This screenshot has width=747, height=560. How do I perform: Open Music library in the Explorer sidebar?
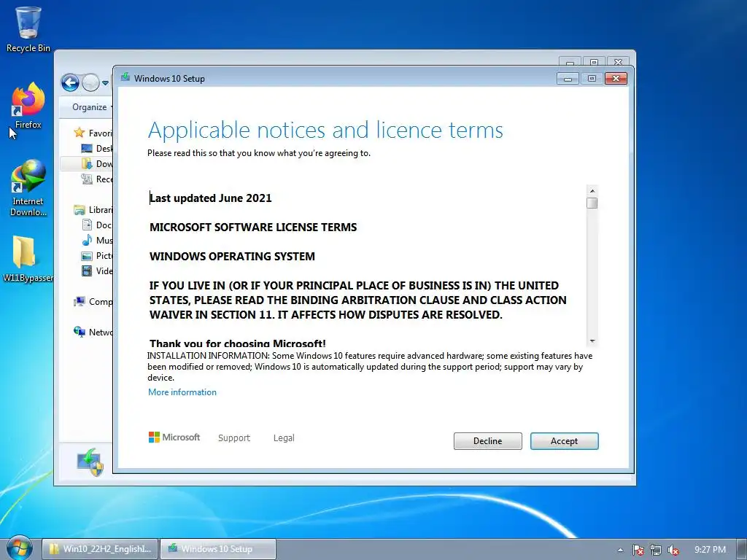click(97, 240)
